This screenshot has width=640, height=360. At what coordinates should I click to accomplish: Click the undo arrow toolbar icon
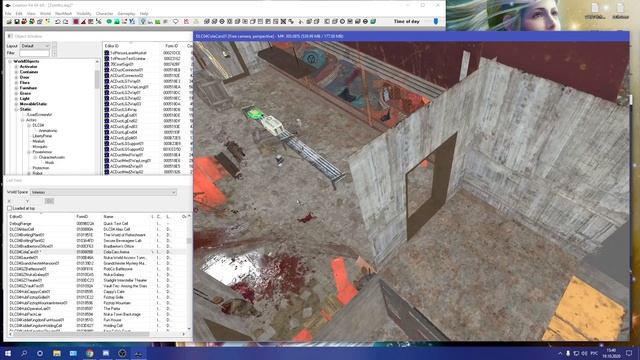(x=58, y=21)
